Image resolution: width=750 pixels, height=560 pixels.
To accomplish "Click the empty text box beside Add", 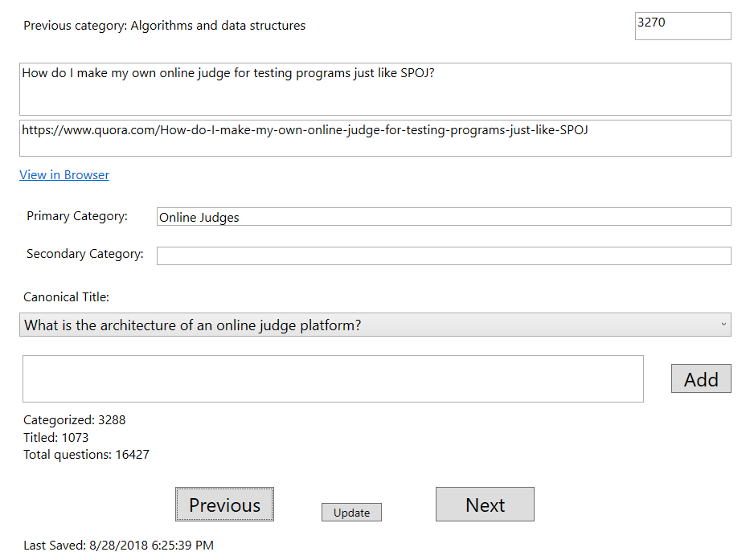I will (333, 378).
